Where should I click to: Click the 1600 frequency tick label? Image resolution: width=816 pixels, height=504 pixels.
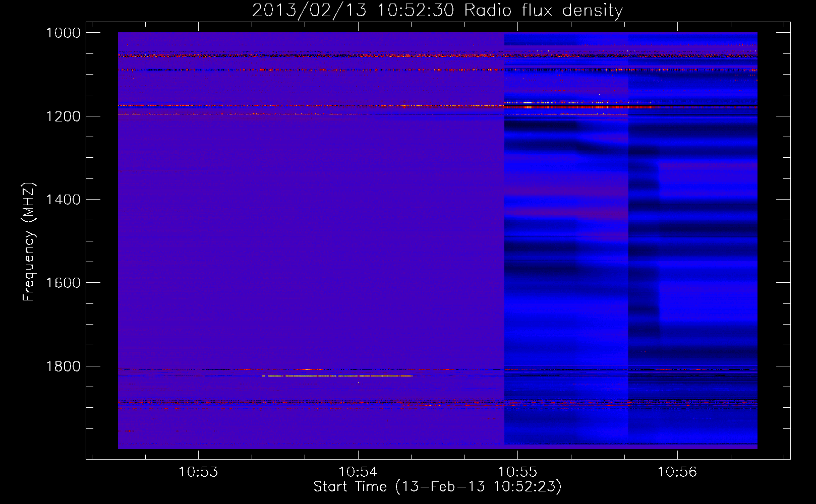pos(63,283)
